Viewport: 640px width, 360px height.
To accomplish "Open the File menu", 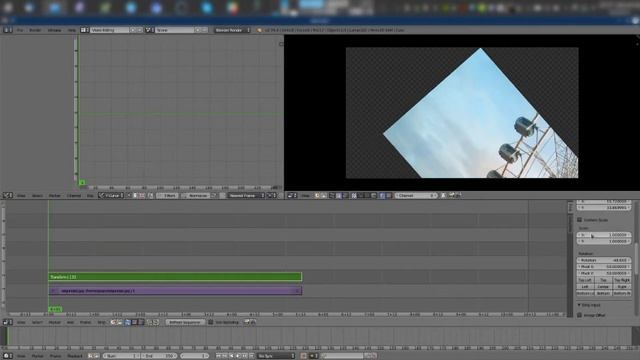I will pos(20,30).
